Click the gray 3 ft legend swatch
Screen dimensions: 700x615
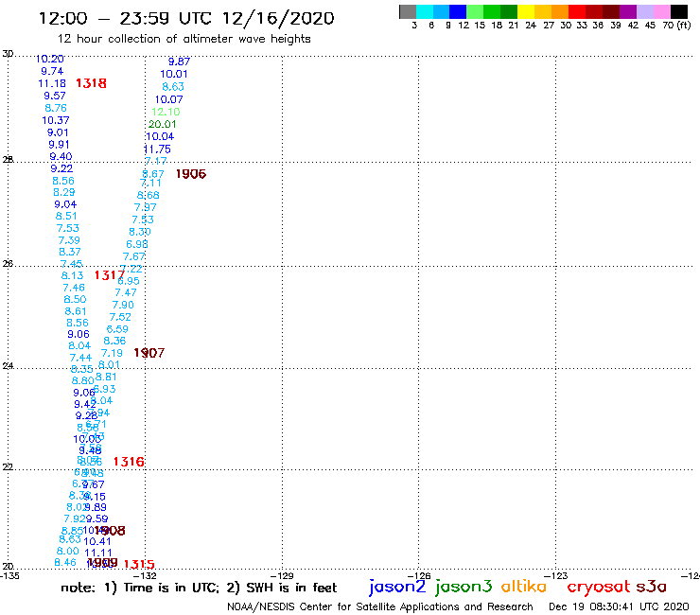coord(408,11)
